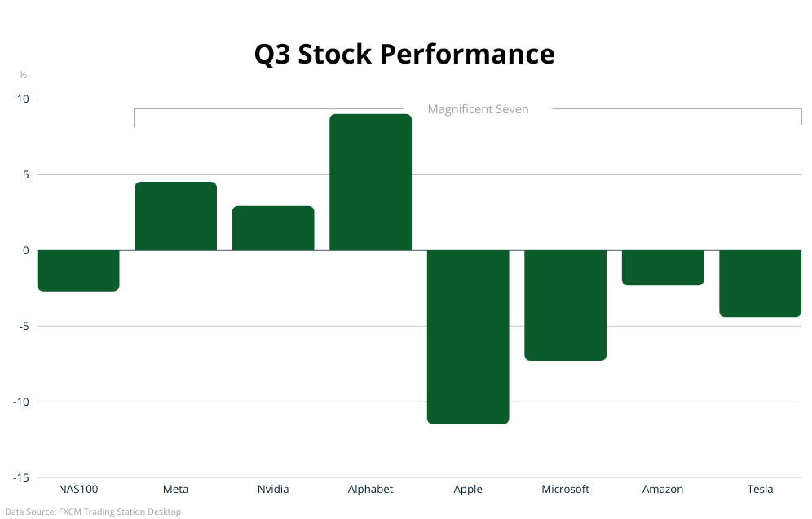The width and height of the screenshot is (812, 519).
Task: Click the 10 tick on the y-axis
Action: 22,99
